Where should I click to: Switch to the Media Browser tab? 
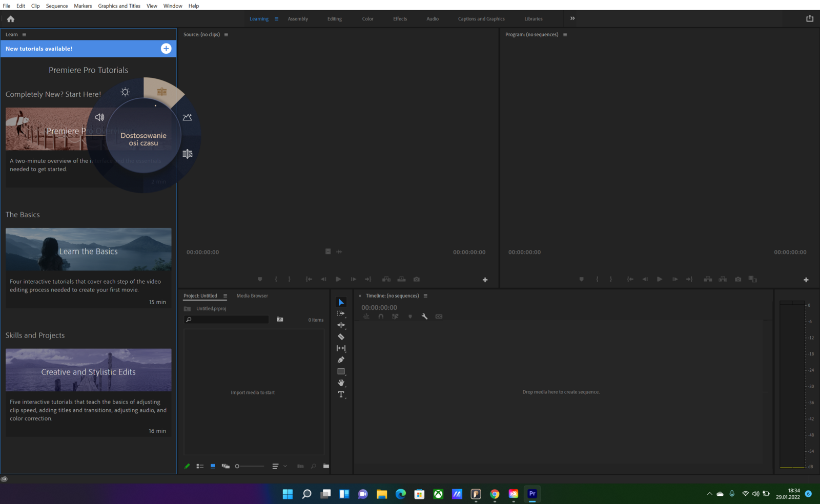pyautogui.click(x=252, y=296)
